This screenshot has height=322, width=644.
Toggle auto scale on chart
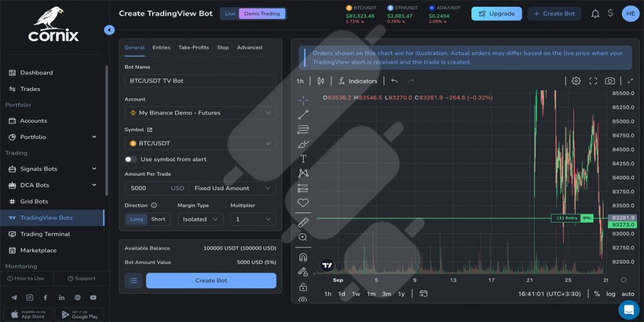tap(628, 294)
